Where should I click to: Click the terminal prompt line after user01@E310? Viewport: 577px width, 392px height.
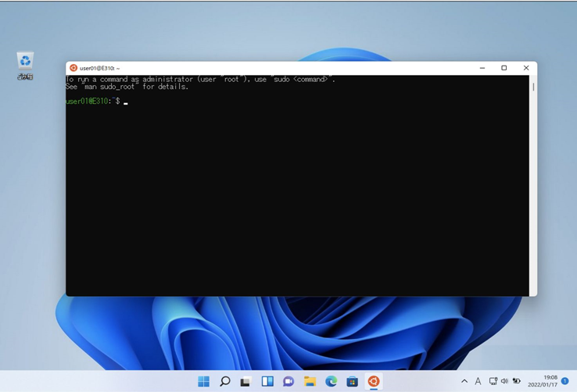[97, 102]
